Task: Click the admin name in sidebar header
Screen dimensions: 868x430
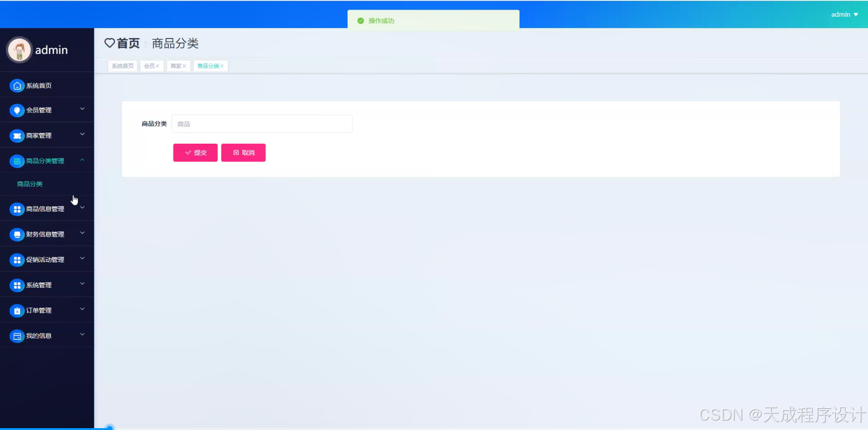Action: 52,50
